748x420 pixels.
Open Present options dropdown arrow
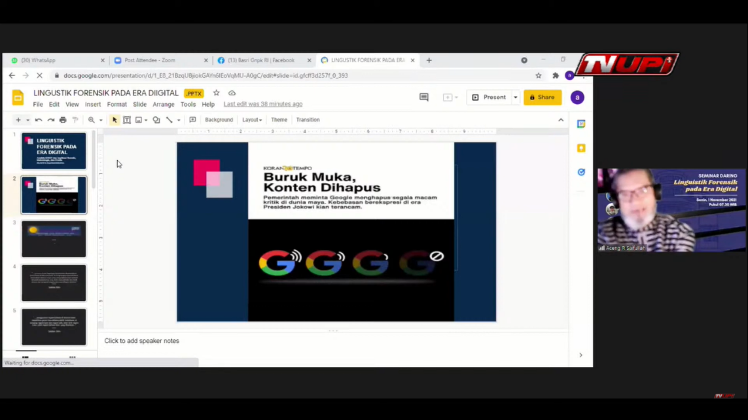click(516, 97)
